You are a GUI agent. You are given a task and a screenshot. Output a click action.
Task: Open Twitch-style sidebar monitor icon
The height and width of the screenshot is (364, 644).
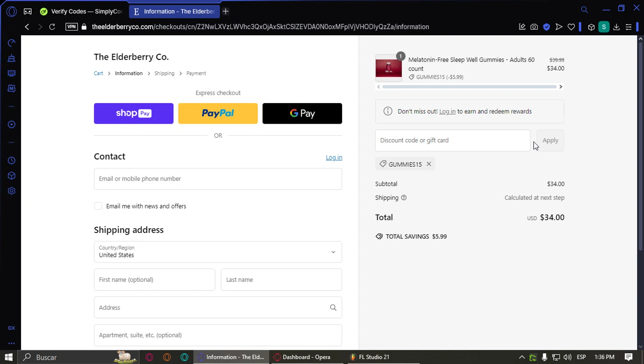click(x=12, y=73)
